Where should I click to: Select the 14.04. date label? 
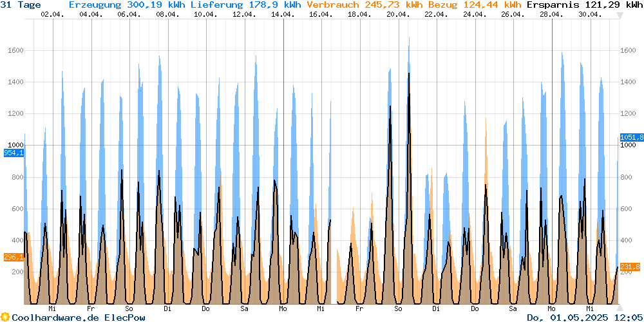(x=283, y=14)
